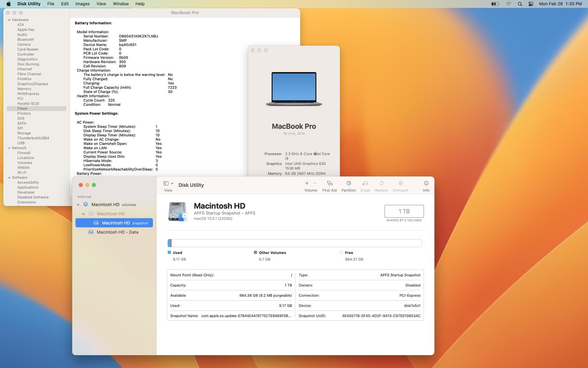This screenshot has width=588, height=368.
Task: Click the Macintosh HD disk icon in details
Action: tap(178, 212)
